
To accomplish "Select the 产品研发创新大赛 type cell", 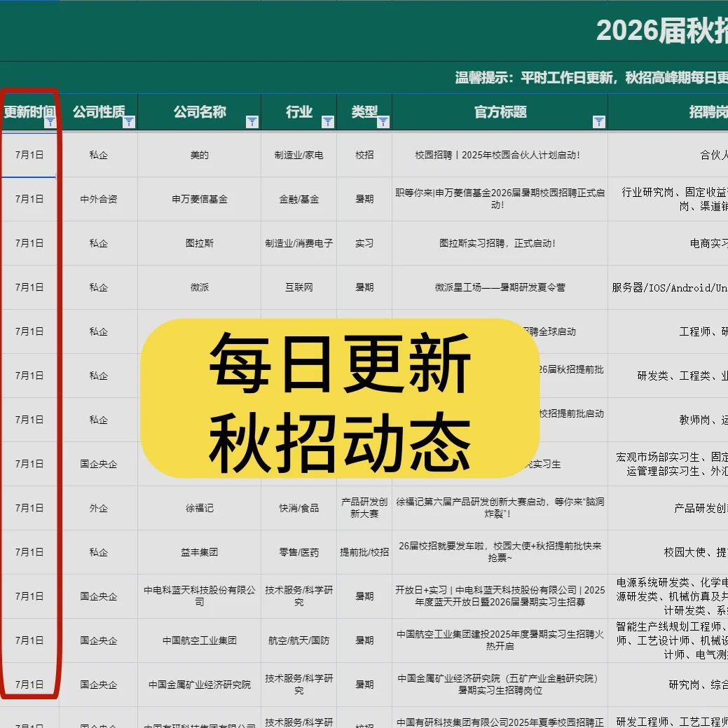I will tap(364, 508).
